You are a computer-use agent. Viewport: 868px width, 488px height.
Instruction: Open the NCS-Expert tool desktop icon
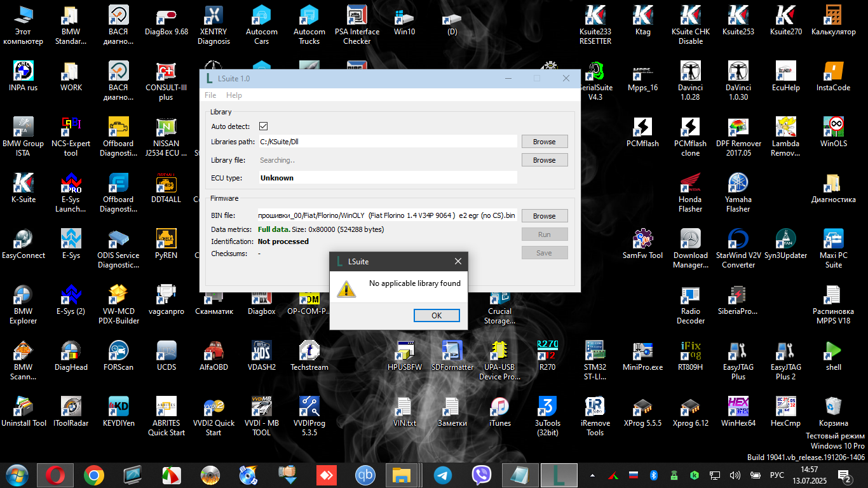(x=71, y=137)
